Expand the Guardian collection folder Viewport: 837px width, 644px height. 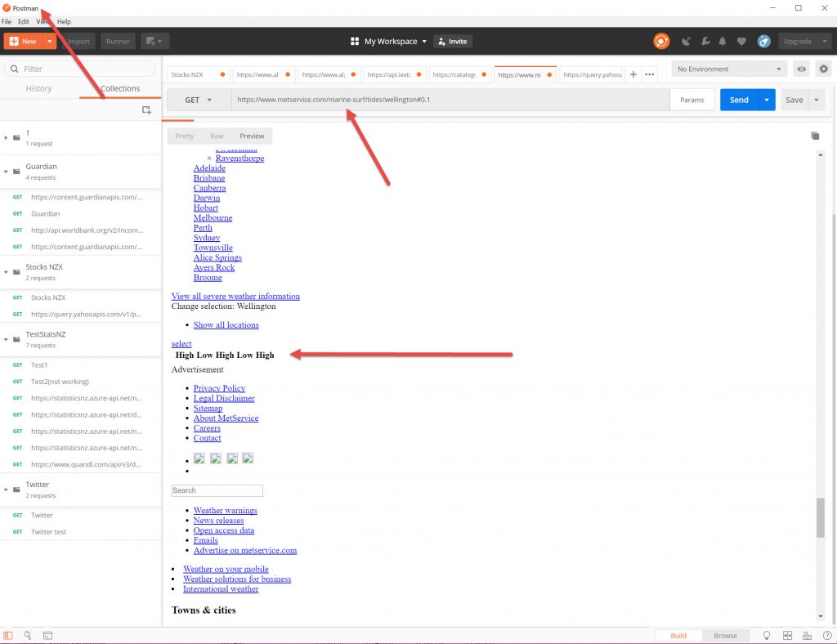pyautogui.click(x=7, y=172)
